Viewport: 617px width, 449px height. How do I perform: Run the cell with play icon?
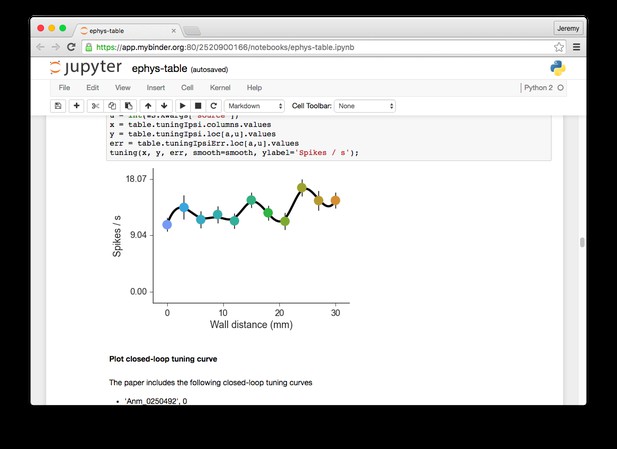click(182, 106)
